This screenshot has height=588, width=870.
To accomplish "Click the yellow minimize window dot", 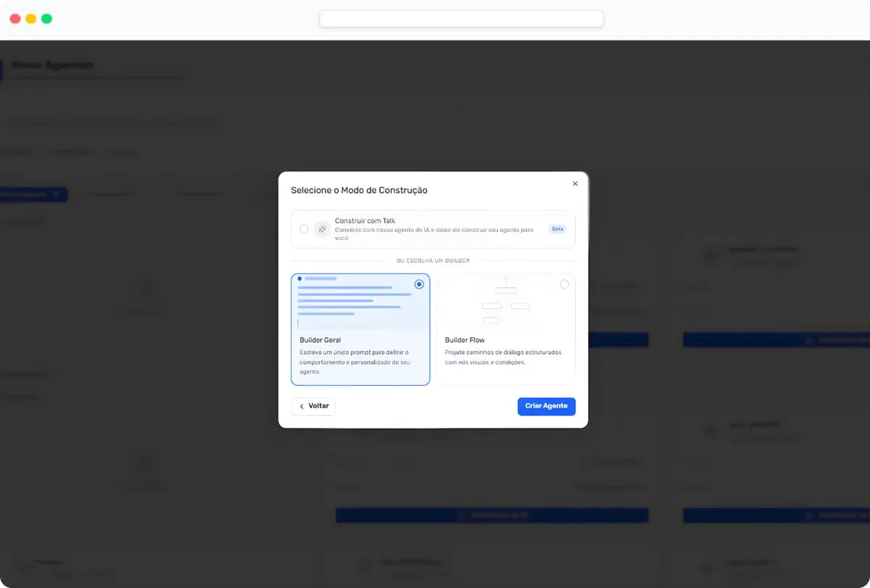I will coord(31,19).
